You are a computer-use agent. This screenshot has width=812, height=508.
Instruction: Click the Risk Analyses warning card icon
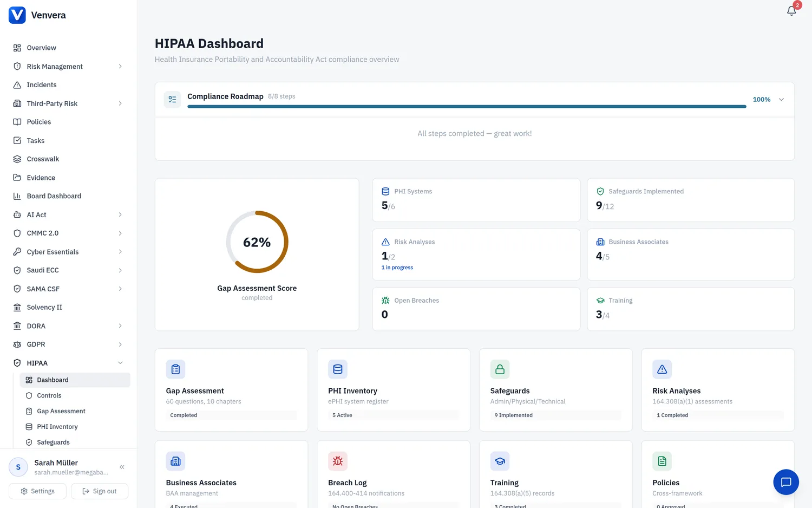(x=662, y=369)
